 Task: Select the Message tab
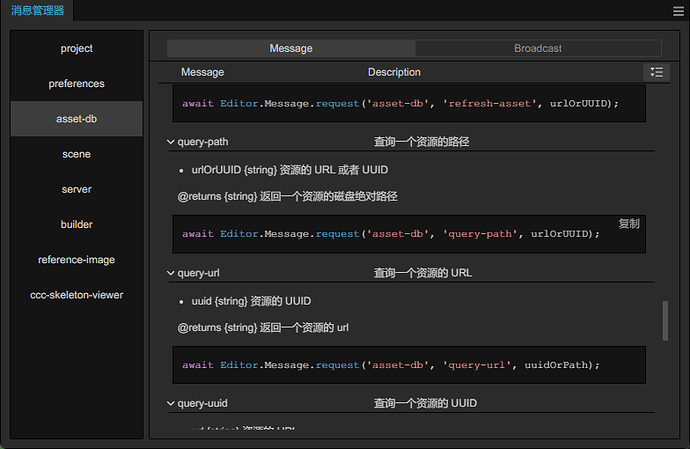tap(291, 48)
